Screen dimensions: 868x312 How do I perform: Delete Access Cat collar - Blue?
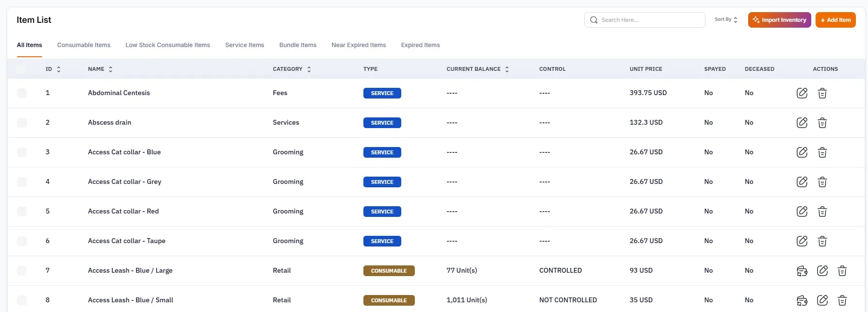(822, 152)
